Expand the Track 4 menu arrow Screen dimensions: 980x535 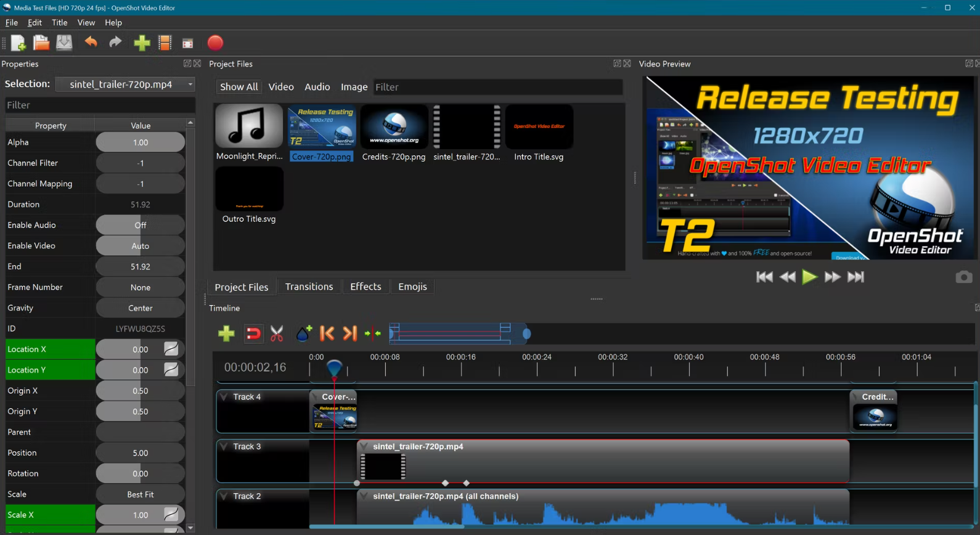224,397
